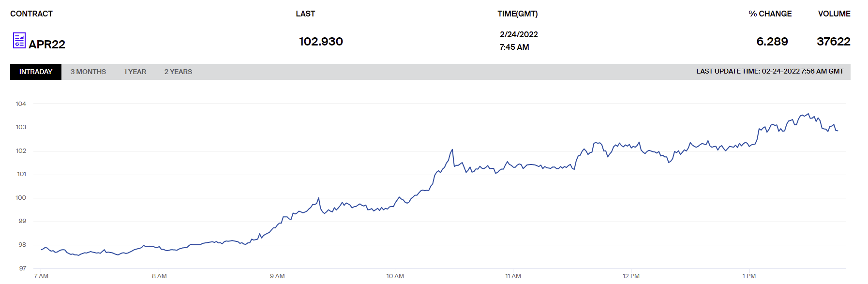The height and width of the screenshot is (284, 868).
Task: Open the APR22 contract details icon
Action: 19,41
